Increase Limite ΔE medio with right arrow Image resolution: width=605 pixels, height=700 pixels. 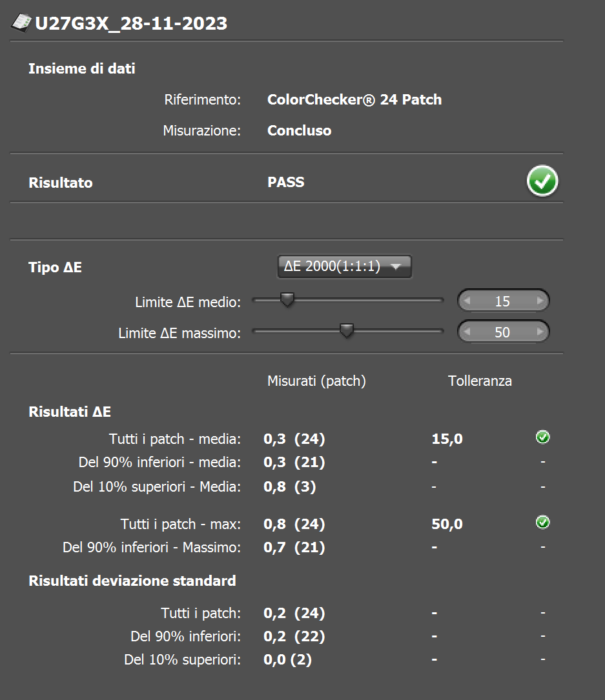(x=540, y=301)
